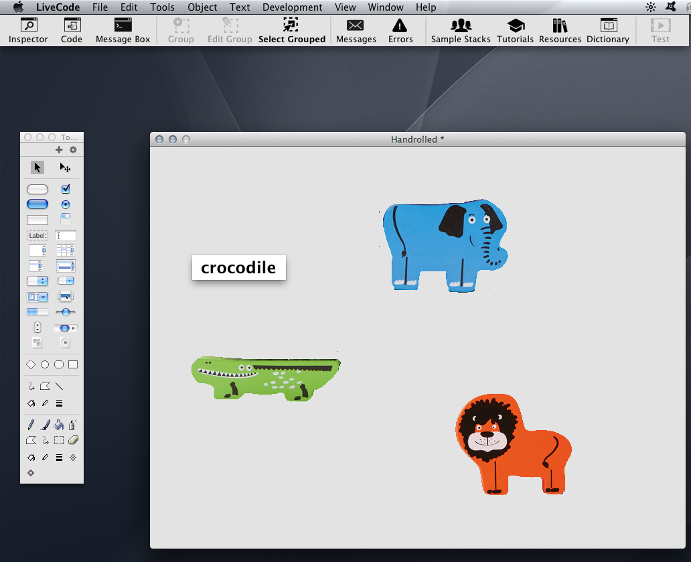Open the Development menu
691x562 pixels.
[292, 7]
